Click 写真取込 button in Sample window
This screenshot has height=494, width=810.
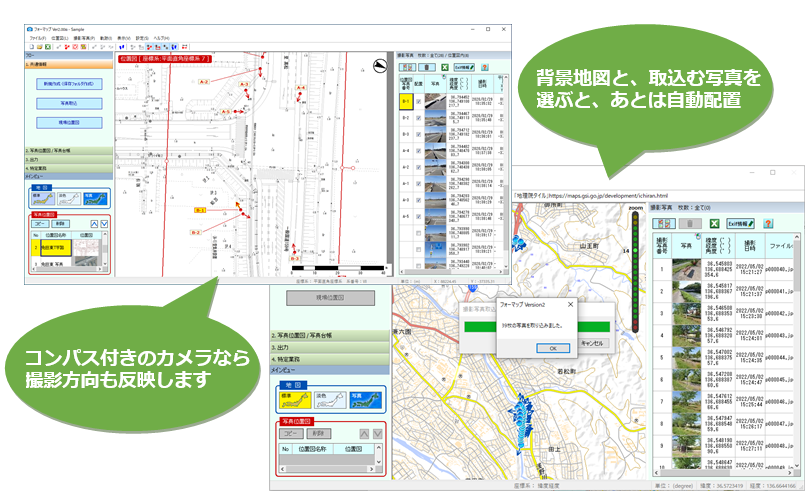click(69, 103)
